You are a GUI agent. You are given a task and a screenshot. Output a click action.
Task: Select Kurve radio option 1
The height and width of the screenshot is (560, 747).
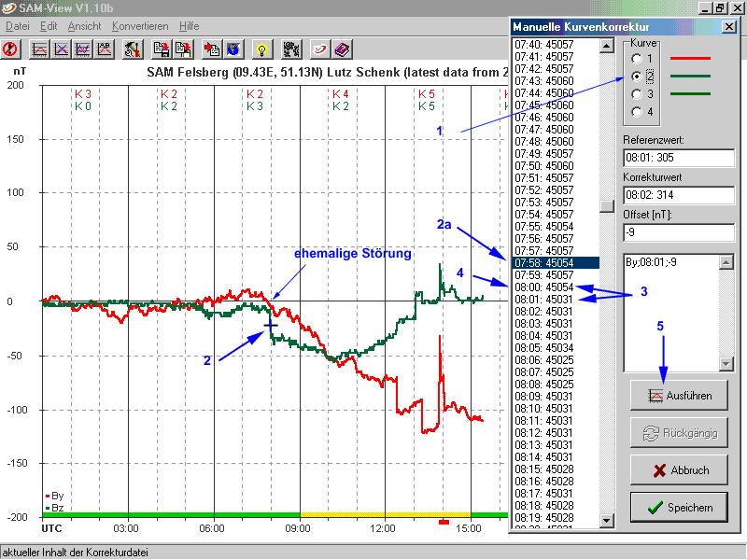pyautogui.click(x=637, y=59)
